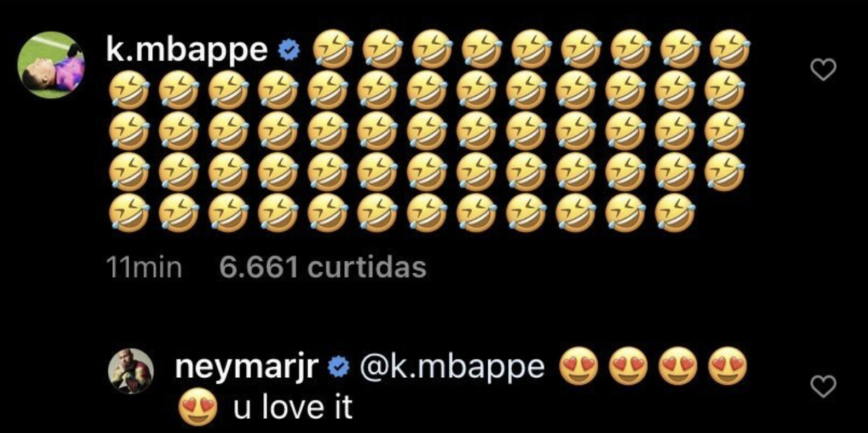Click the 'u love it' reply text
868x433 pixels.
[x=293, y=408]
